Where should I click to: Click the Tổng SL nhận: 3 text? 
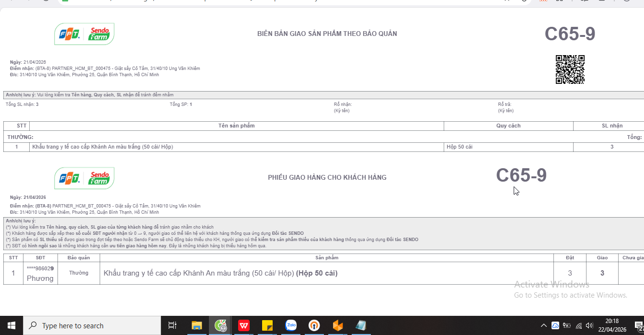(22, 104)
